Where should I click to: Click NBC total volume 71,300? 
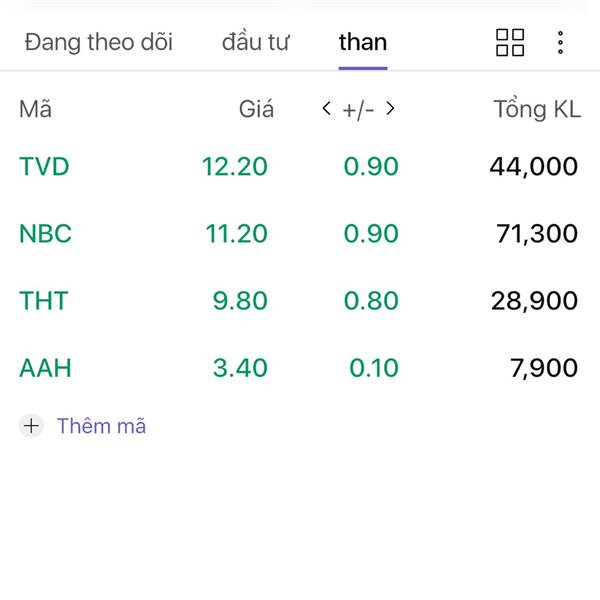point(537,233)
